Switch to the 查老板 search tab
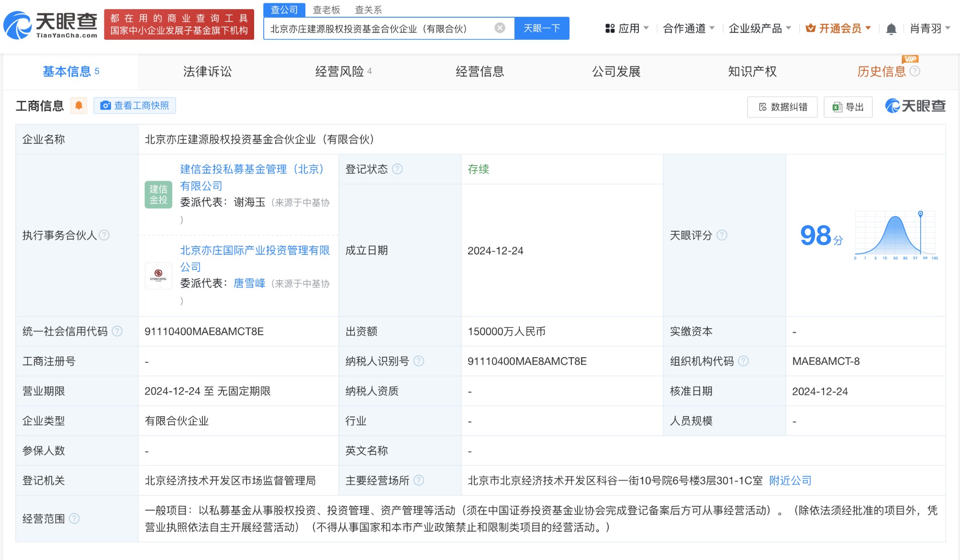The image size is (960, 560). pyautogui.click(x=326, y=10)
